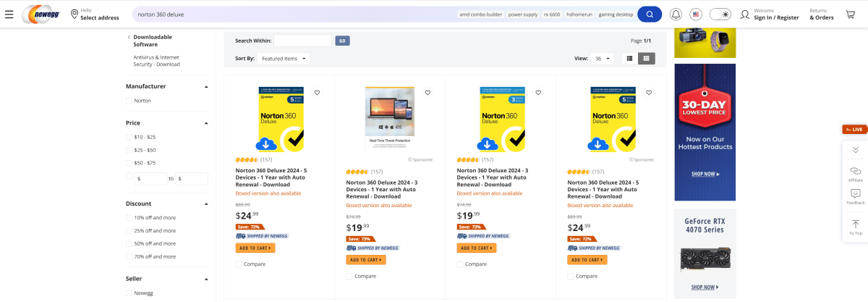Open the GeForce RTX 4070 Series ad
Screen dimensions: 868x302
tap(705, 253)
